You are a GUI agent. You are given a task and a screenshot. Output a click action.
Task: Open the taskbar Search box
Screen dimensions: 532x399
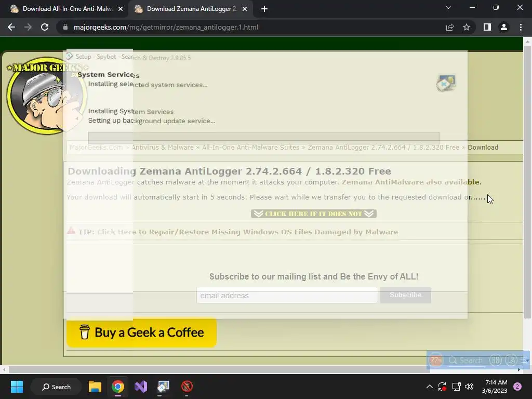56,387
